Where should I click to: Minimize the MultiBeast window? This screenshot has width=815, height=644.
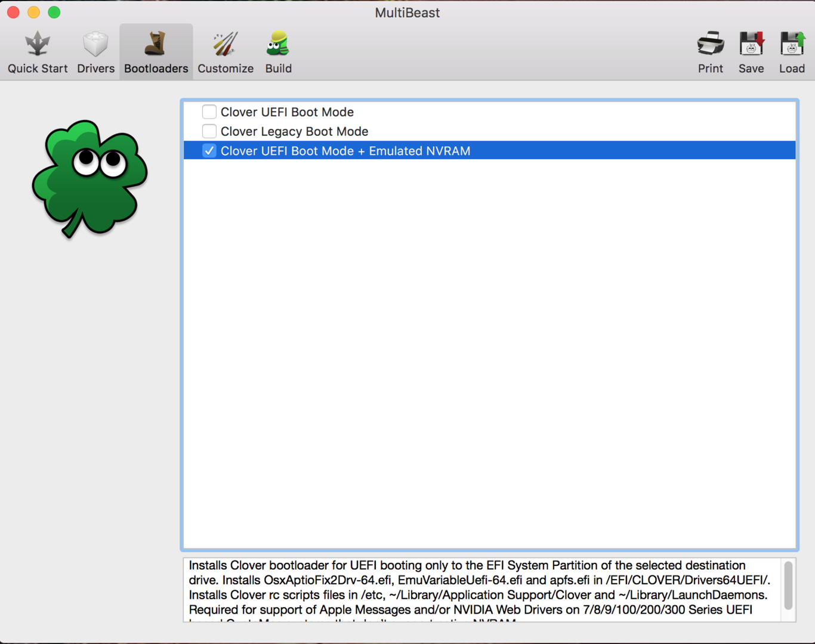tap(34, 13)
